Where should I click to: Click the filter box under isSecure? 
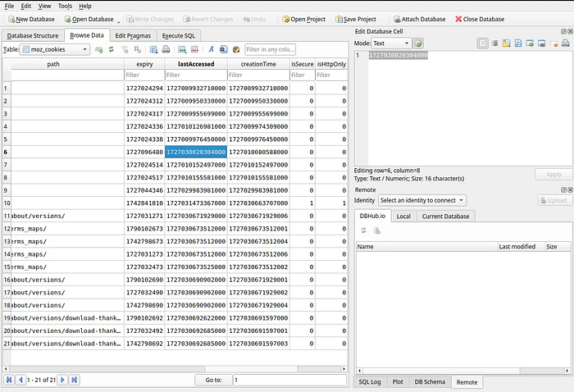click(303, 75)
